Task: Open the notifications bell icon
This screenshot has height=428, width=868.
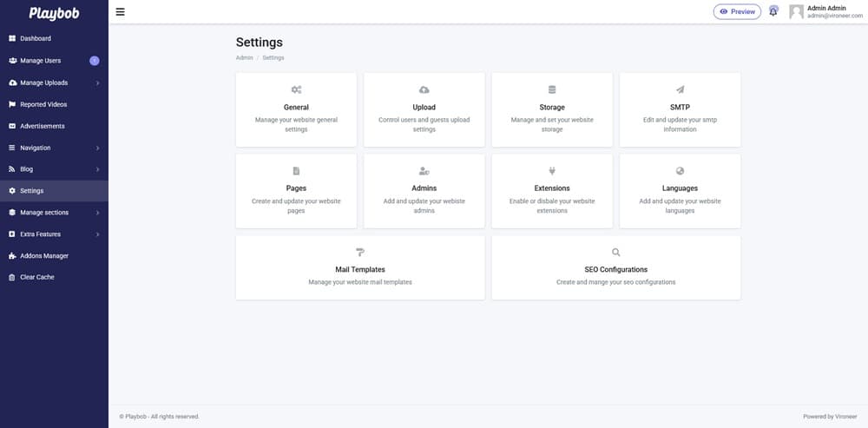Action: click(x=773, y=11)
